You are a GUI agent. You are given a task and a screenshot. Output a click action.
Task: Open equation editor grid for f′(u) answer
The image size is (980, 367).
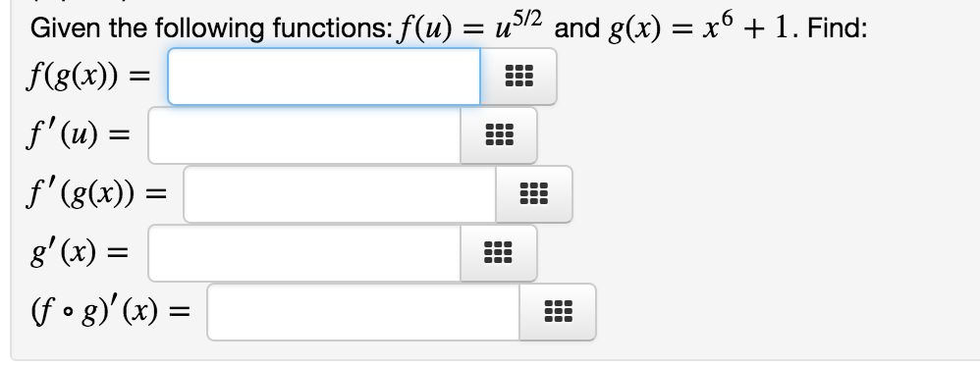coord(499,134)
